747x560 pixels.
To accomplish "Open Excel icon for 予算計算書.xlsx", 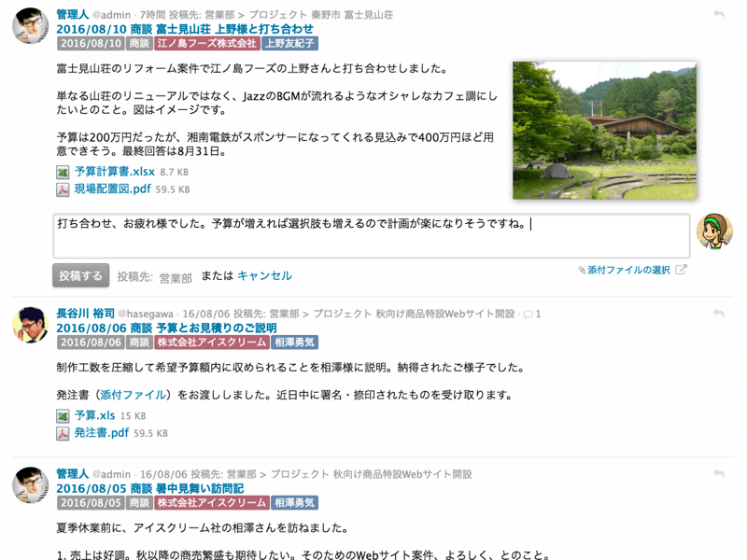I will click(63, 172).
